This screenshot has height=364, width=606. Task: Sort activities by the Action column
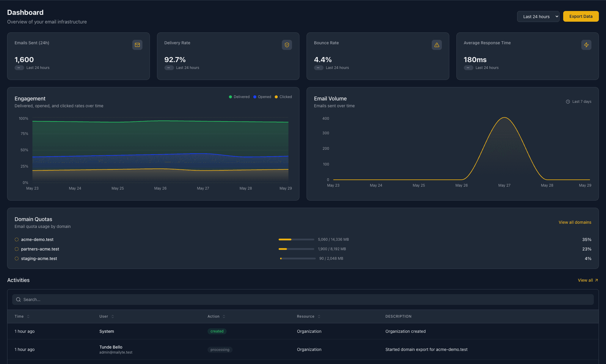point(216,316)
